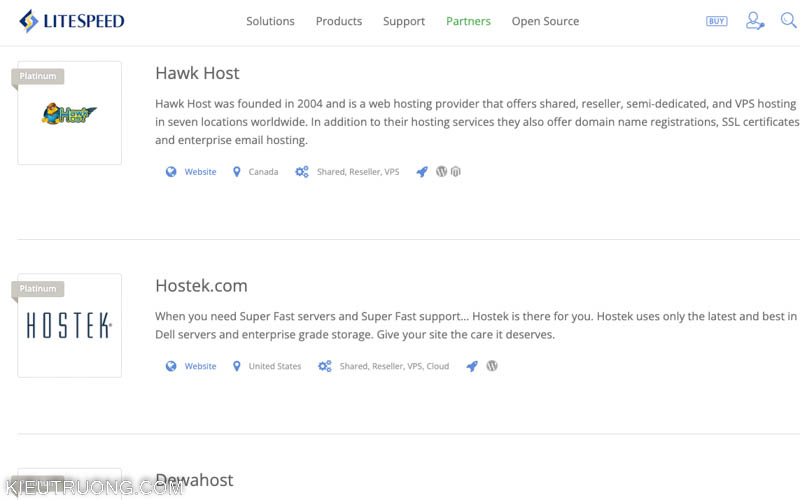Image resolution: width=800 pixels, height=500 pixels.
Task: Open the Products menu
Action: pyautogui.click(x=339, y=21)
